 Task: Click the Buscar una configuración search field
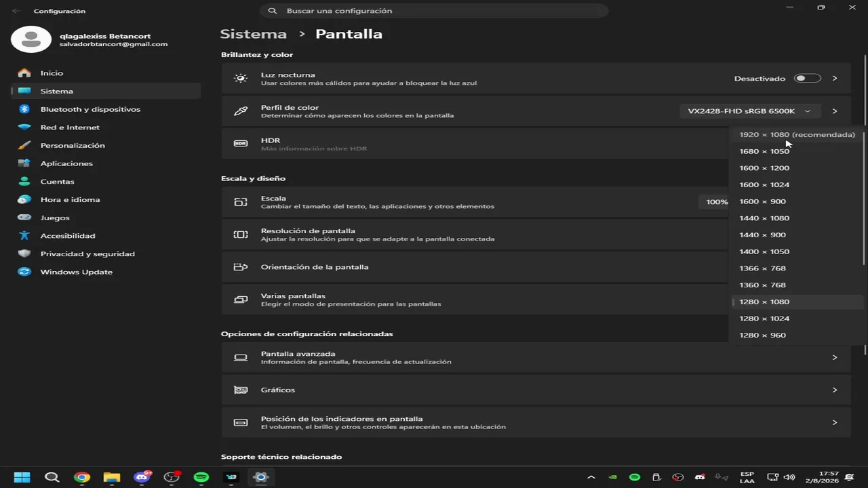click(x=434, y=11)
